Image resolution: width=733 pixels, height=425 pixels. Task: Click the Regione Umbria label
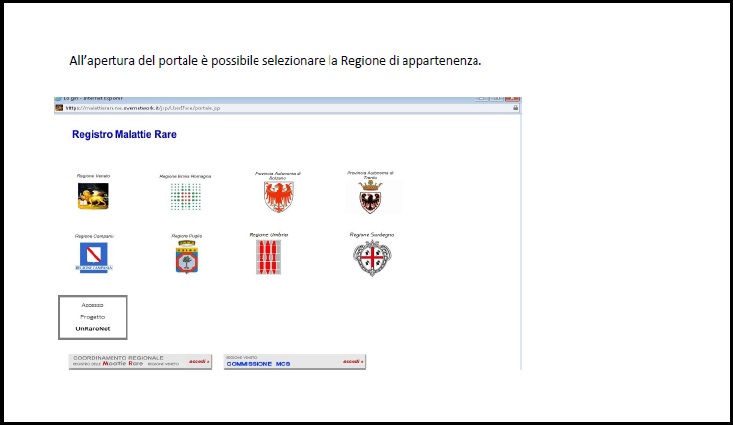pyautogui.click(x=269, y=235)
